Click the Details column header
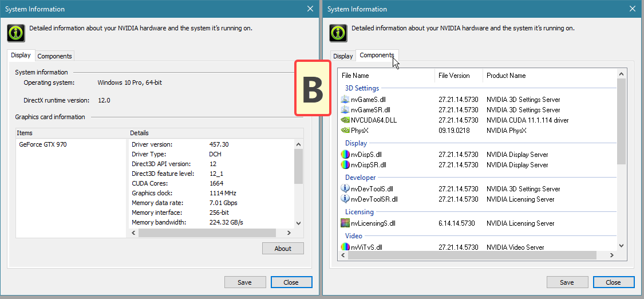Image resolution: width=644 pixels, height=299 pixels. point(216,133)
